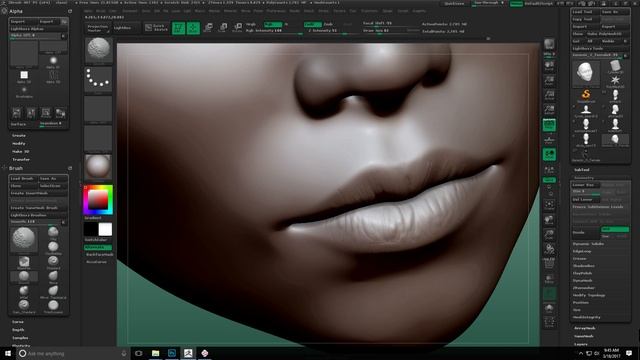Open the Render menu

point(294,11)
